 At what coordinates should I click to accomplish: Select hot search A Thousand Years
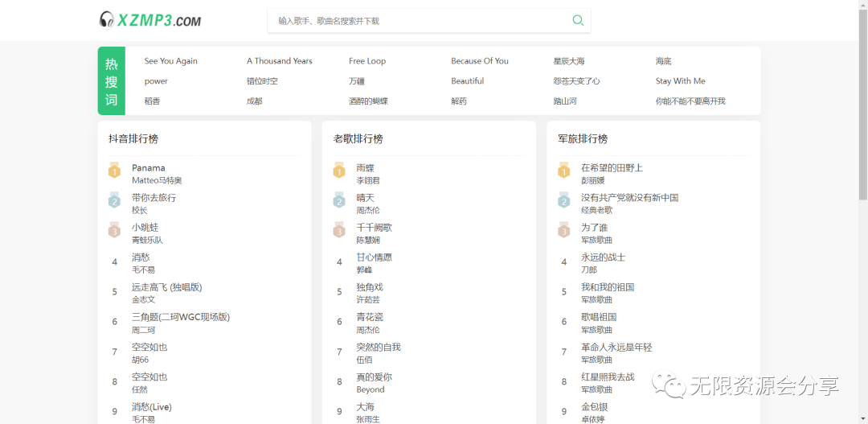(280, 61)
